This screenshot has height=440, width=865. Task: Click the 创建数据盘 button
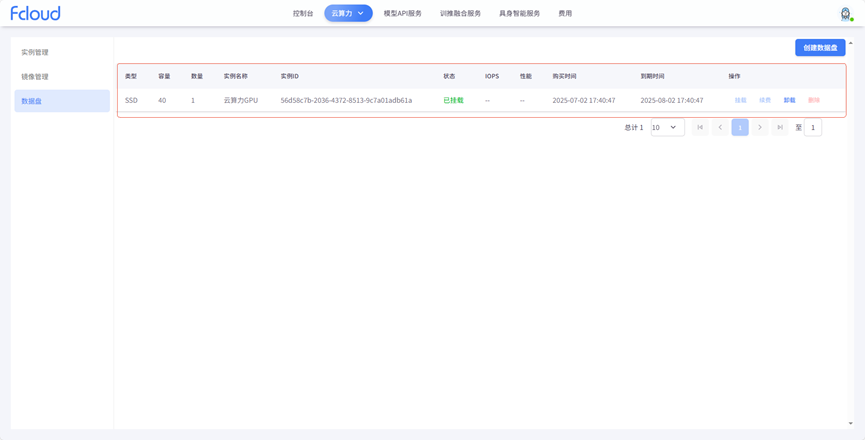point(820,48)
